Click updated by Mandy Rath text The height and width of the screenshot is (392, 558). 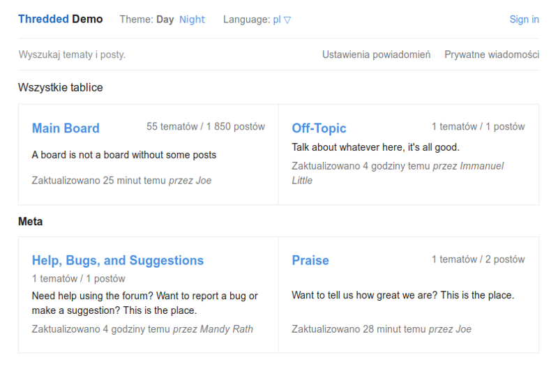(x=142, y=329)
